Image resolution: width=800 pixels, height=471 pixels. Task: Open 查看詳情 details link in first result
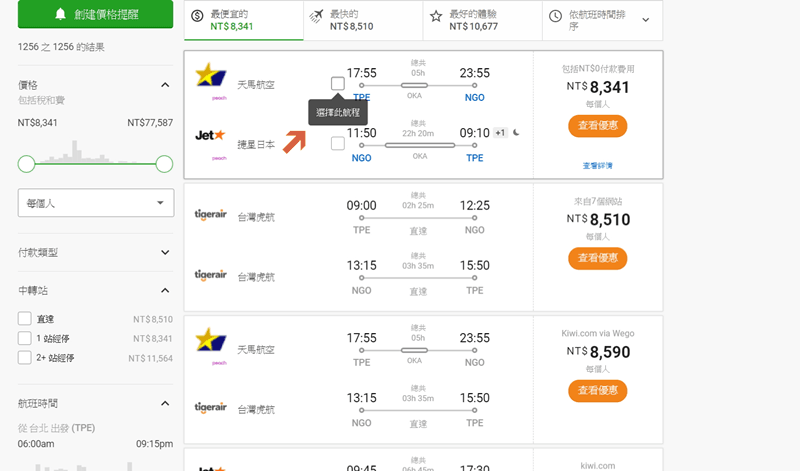(597, 165)
